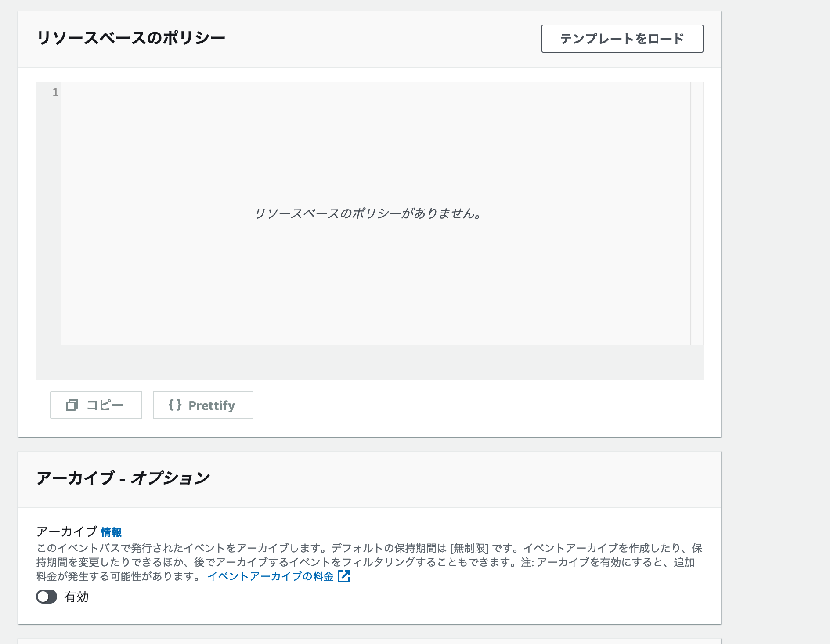This screenshot has width=830, height=644.
Task: Switch on the archive toggle in アーカイブ section
Action: pyautogui.click(x=47, y=597)
